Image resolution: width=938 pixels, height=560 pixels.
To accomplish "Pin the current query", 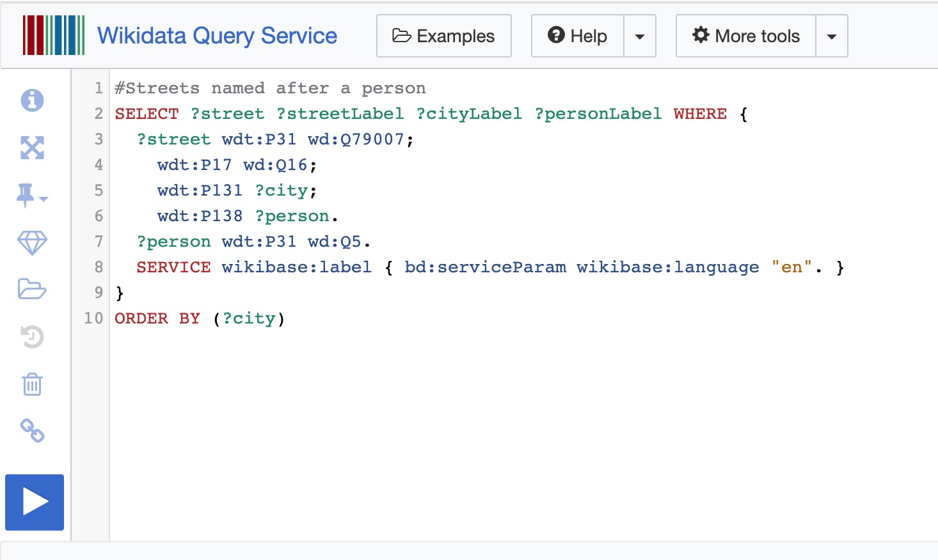I will (28, 195).
